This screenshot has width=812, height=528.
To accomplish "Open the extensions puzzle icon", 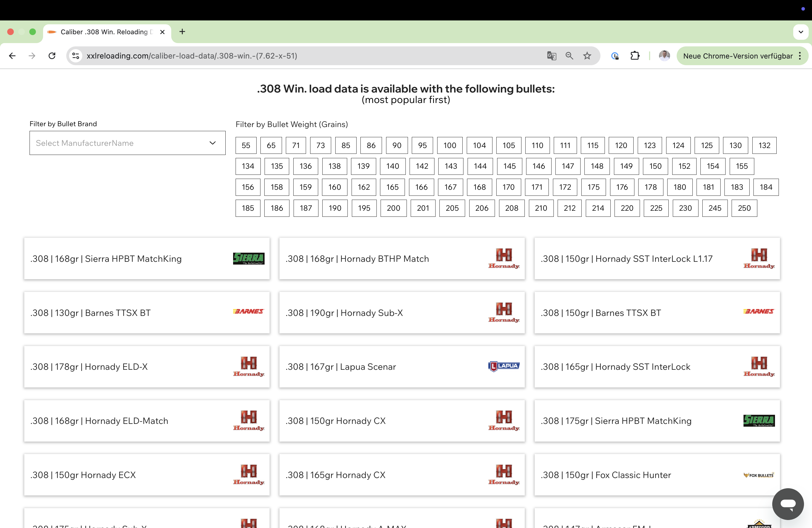I will click(635, 56).
